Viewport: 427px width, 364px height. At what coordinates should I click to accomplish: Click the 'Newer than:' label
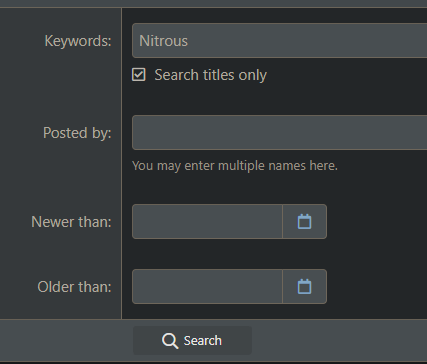[x=71, y=222]
